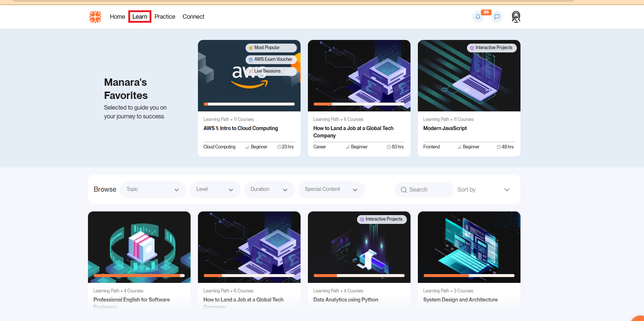Click the clock icon beside 83 hrs

click(389, 147)
